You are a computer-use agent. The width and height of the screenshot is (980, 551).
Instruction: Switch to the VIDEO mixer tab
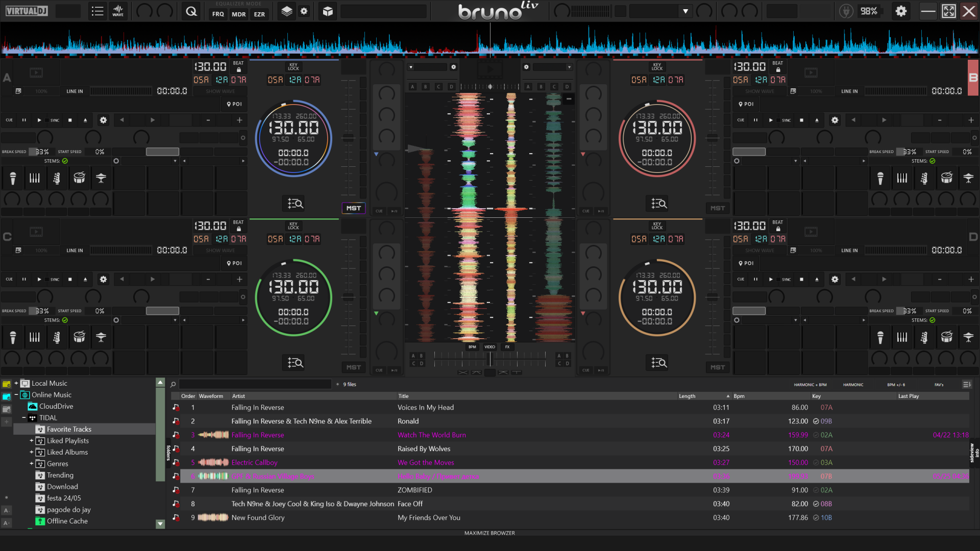click(x=489, y=347)
